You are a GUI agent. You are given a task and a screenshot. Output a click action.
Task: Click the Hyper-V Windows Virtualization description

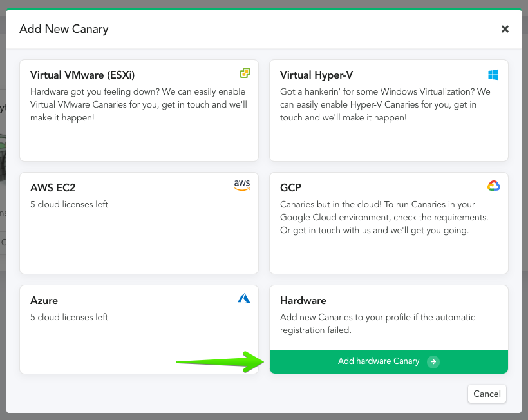(x=385, y=105)
